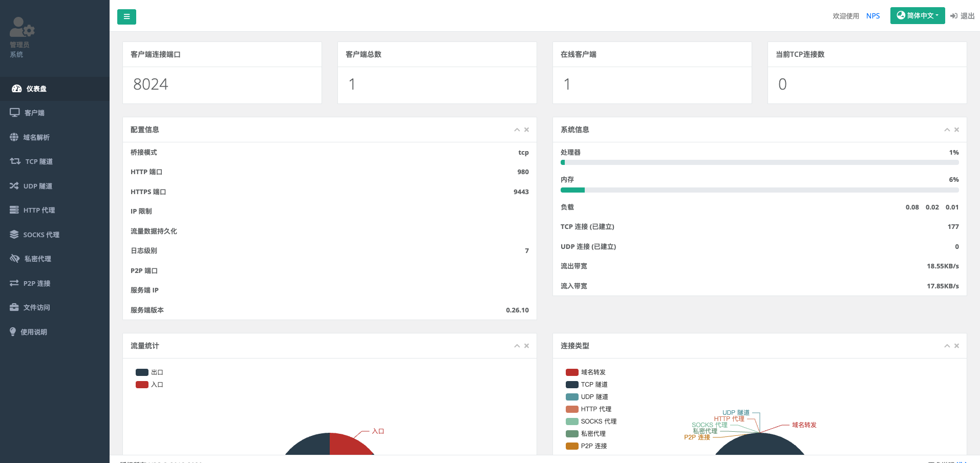Open the 客户端 page via monitor icon
This screenshot has width=980, height=463.
click(x=14, y=113)
